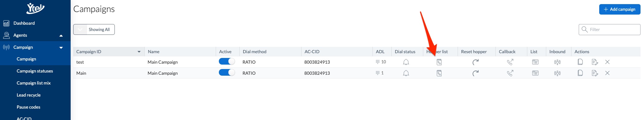Screen dimensions: 644x120
Task: Toggle Active switch for test campaign
Action: 227,61
